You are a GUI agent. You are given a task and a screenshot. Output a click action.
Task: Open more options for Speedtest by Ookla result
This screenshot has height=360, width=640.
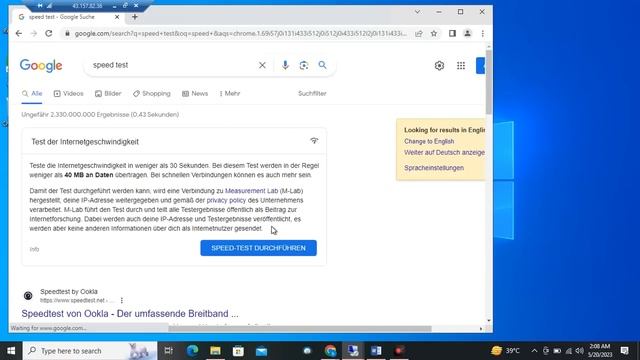pyautogui.click(x=122, y=300)
